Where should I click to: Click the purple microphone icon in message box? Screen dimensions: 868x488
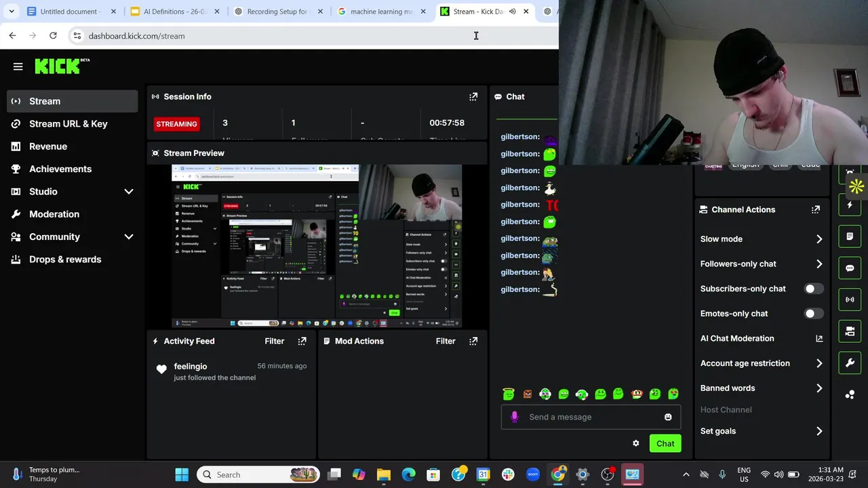coord(514,417)
